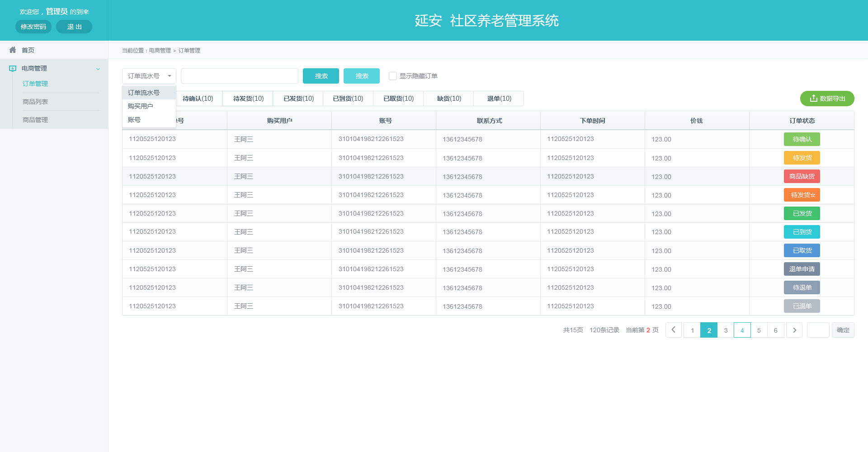Click the 订单状态 column header

(x=802, y=121)
